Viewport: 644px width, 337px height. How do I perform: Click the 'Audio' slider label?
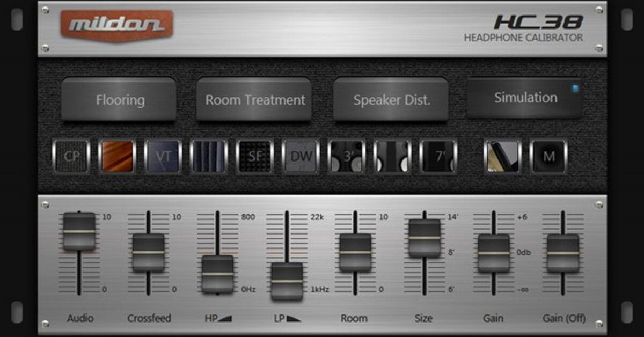[x=81, y=318]
